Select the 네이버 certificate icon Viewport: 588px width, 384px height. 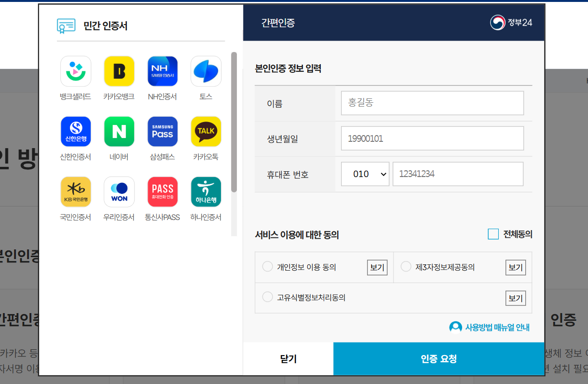[119, 132]
